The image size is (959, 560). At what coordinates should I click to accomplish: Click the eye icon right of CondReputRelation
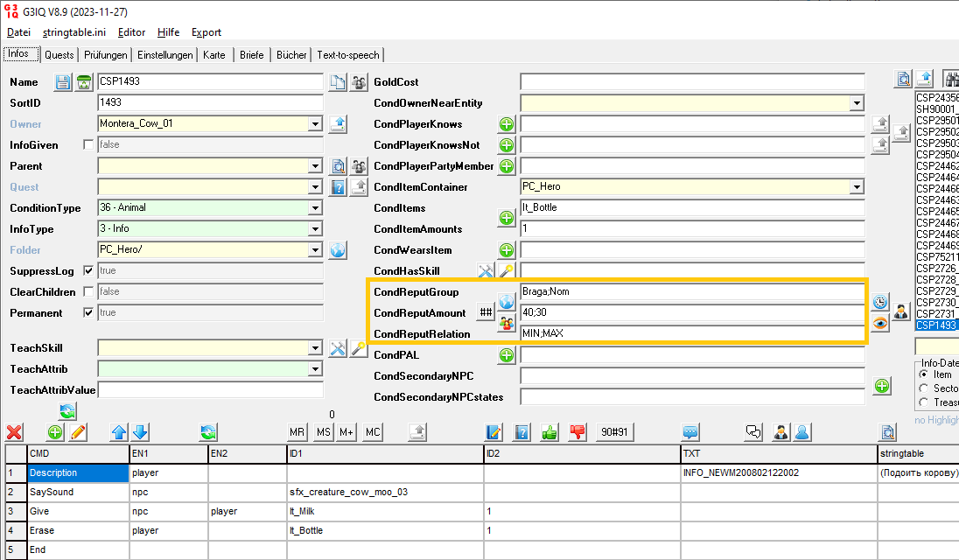coord(880,323)
